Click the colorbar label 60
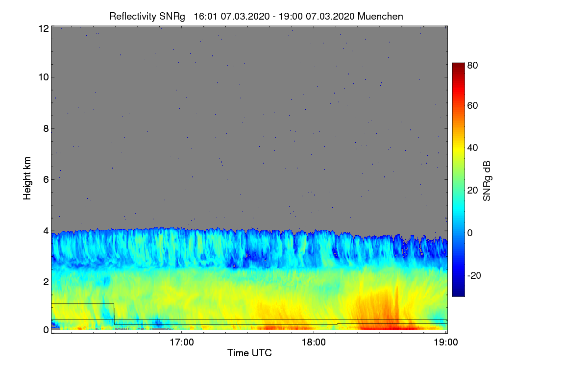This screenshot has height=392, width=588. 473,105
